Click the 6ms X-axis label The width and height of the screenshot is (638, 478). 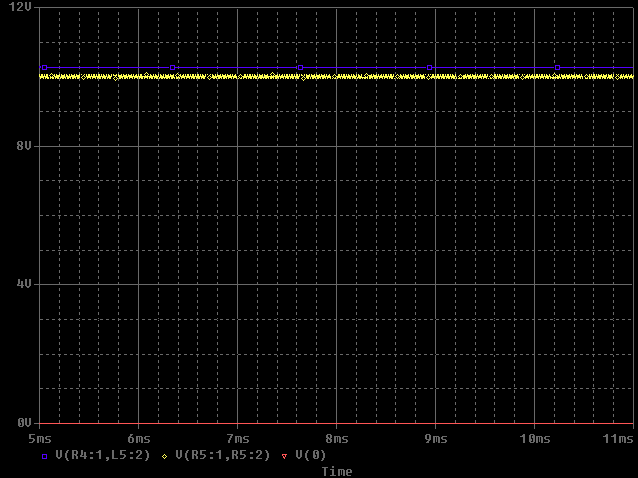coord(139,439)
